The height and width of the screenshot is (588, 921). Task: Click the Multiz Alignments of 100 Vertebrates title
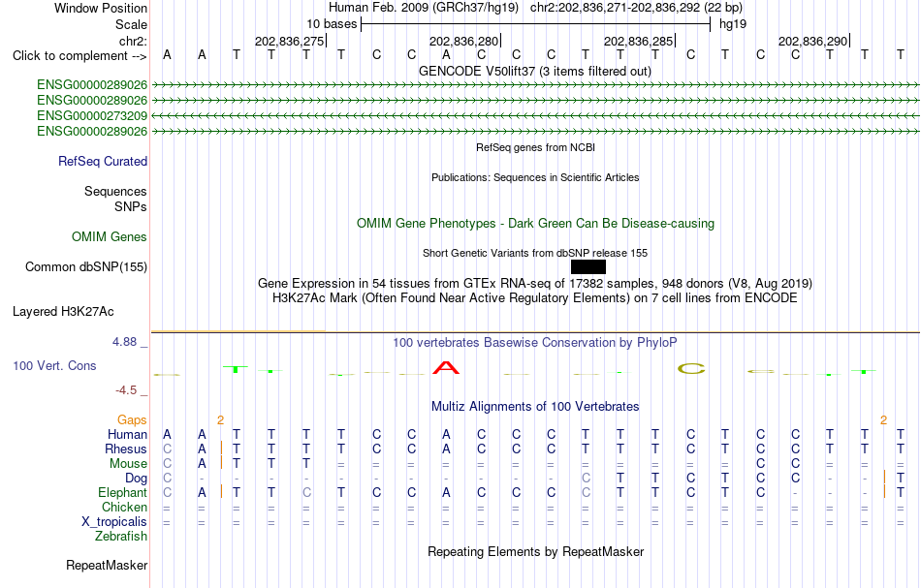(535, 406)
